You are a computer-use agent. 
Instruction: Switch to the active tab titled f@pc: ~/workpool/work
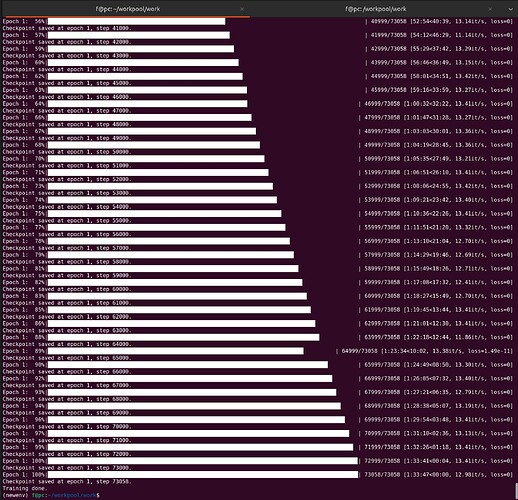click(128, 9)
